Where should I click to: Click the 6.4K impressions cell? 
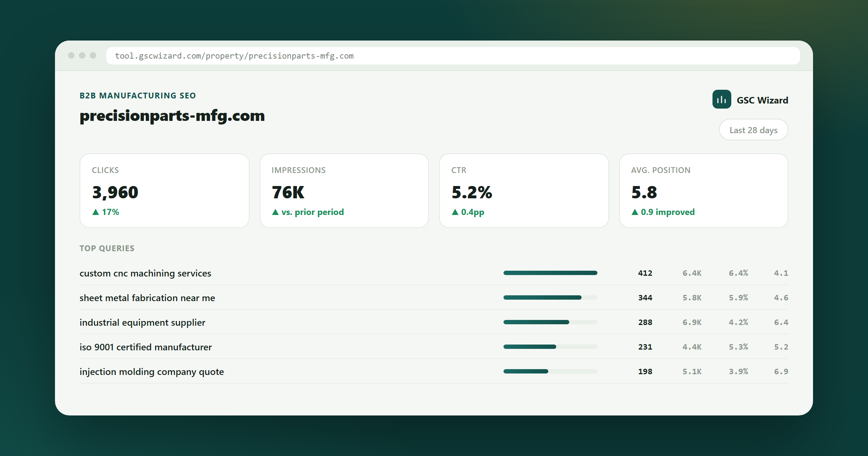tap(692, 273)
